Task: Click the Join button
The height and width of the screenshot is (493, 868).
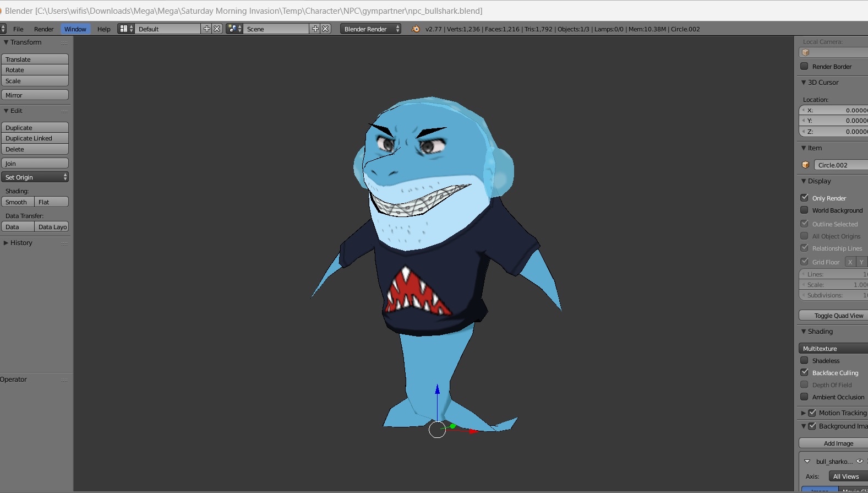Action: coord(35,163)
